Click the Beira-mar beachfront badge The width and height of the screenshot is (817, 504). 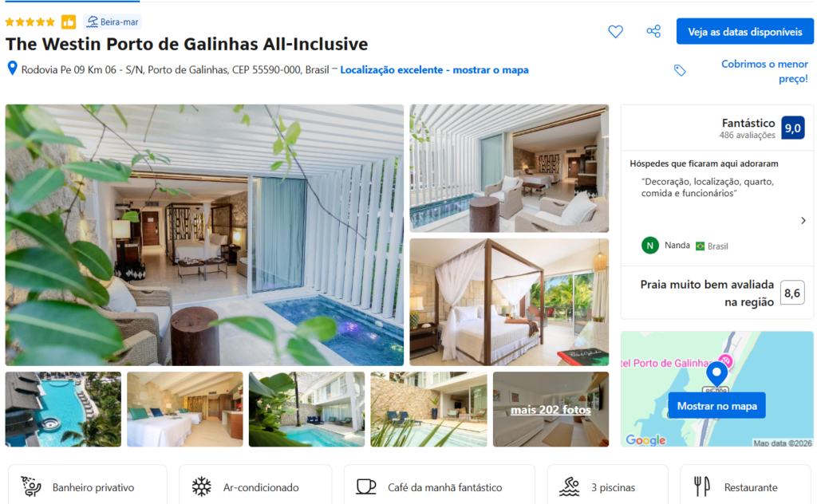112,22
